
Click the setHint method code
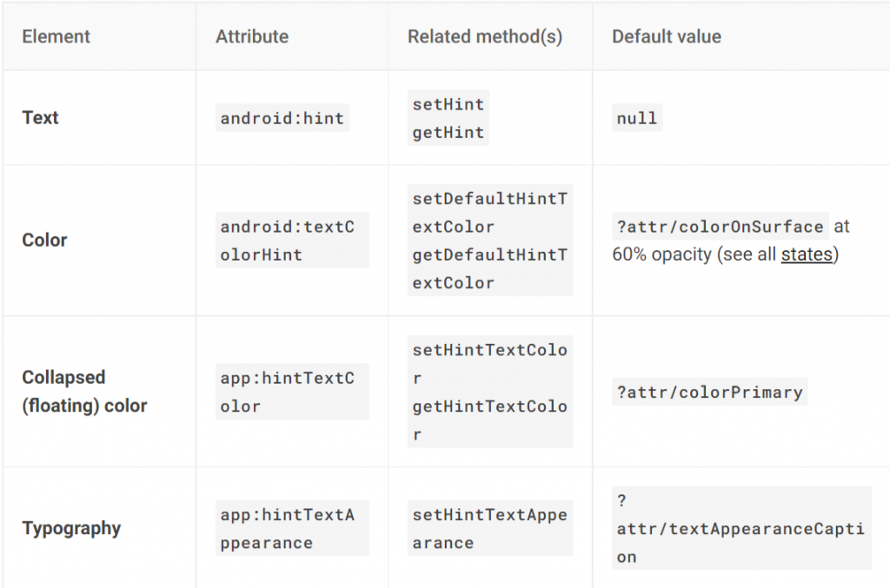(448, 104)
